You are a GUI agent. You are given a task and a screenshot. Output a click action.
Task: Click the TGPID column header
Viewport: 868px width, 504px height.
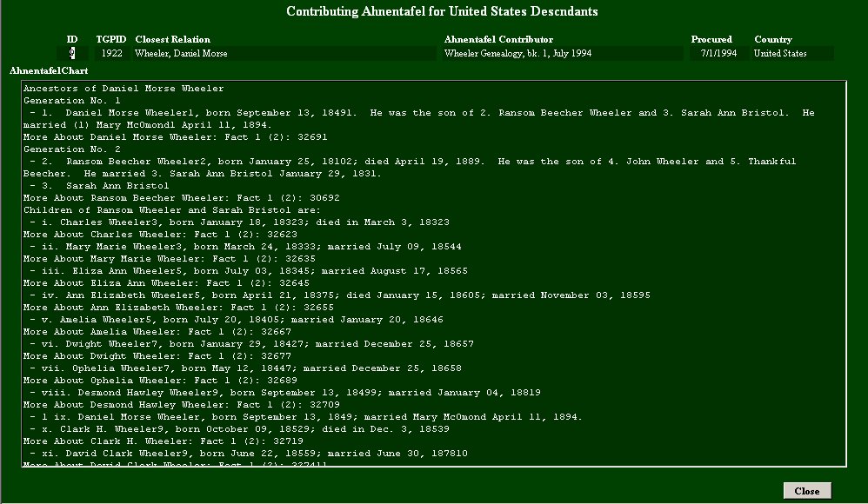(111, 39)
